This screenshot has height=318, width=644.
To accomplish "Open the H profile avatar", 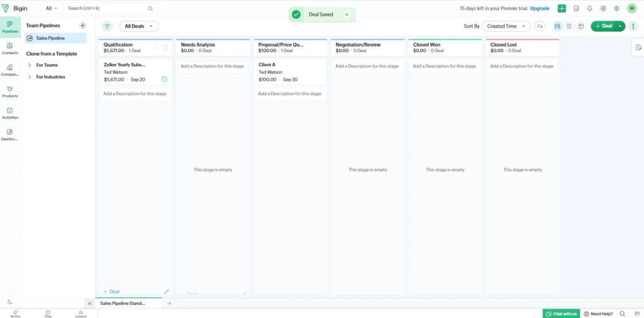I will click(631, 8).
